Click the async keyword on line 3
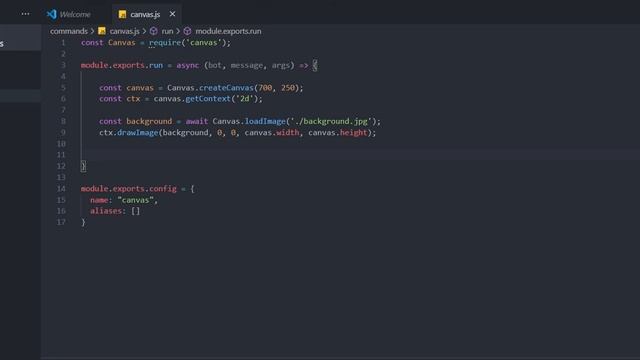 [188, 65]
